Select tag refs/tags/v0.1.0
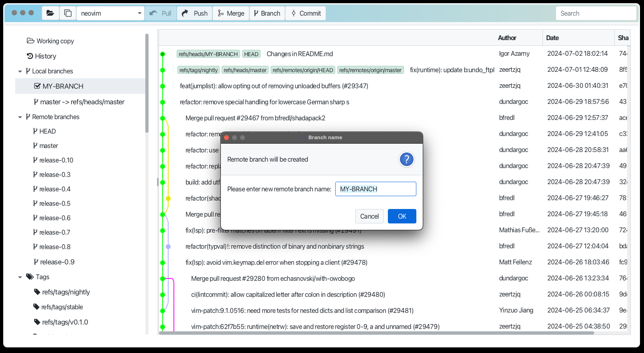This screenshot has width=644, height=353. pos(61,322)
